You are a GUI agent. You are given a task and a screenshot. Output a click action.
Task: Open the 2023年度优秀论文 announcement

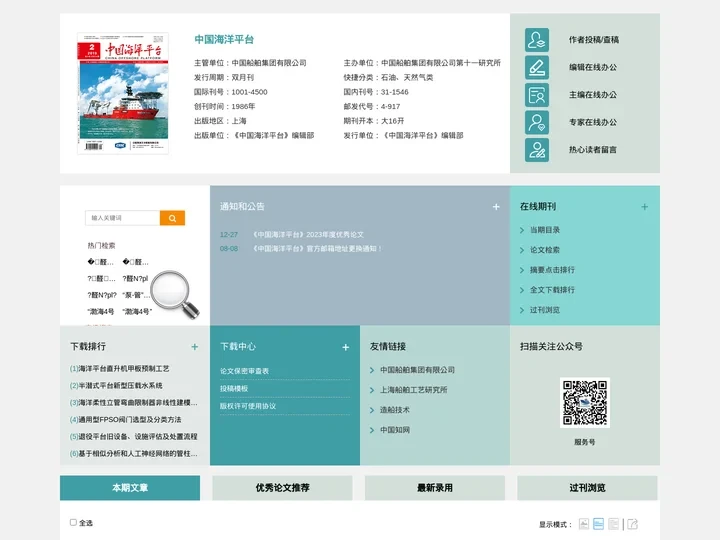click(308, 235)
